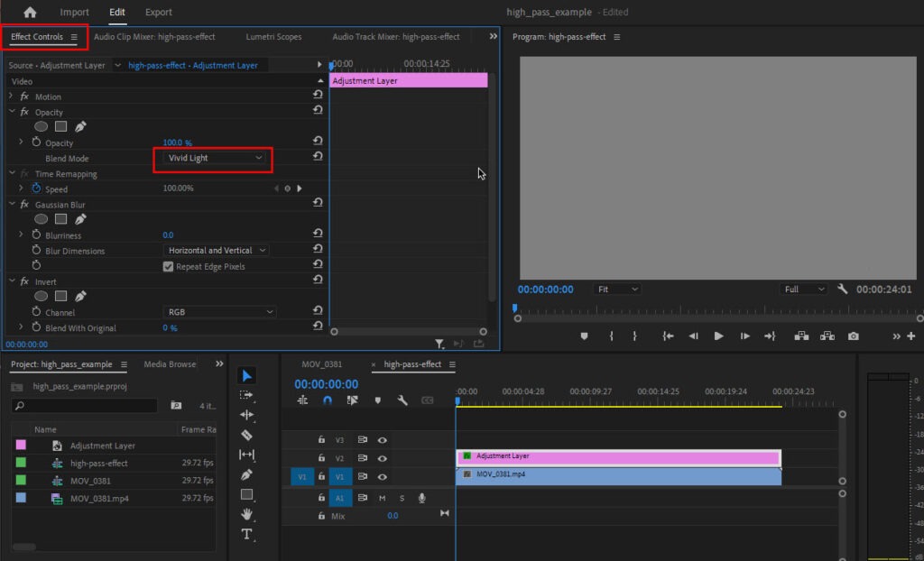Click the Home icon
The width and height of the screenshot is (924, 561).
coord(30,13)
